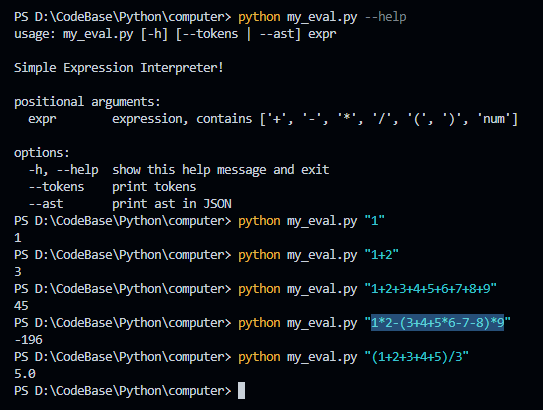Click the highlighted expression "1*2-(3+4+5*6-7-8)*9"
Screen dimensions: 543x410
(x=437, y=323)
